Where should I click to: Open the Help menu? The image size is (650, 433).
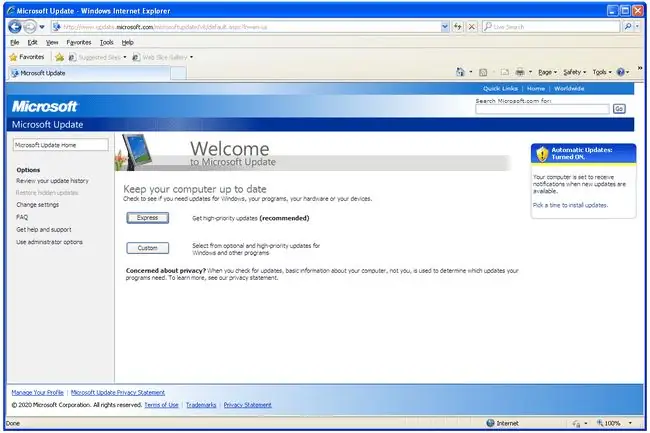[x=127, y=42]
